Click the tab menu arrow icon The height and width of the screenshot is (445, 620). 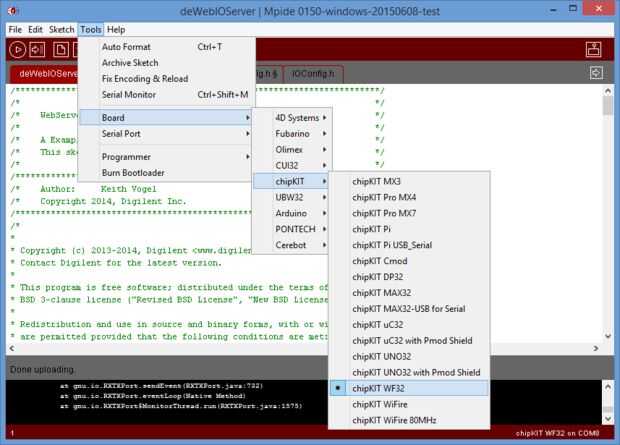point(596,73)
